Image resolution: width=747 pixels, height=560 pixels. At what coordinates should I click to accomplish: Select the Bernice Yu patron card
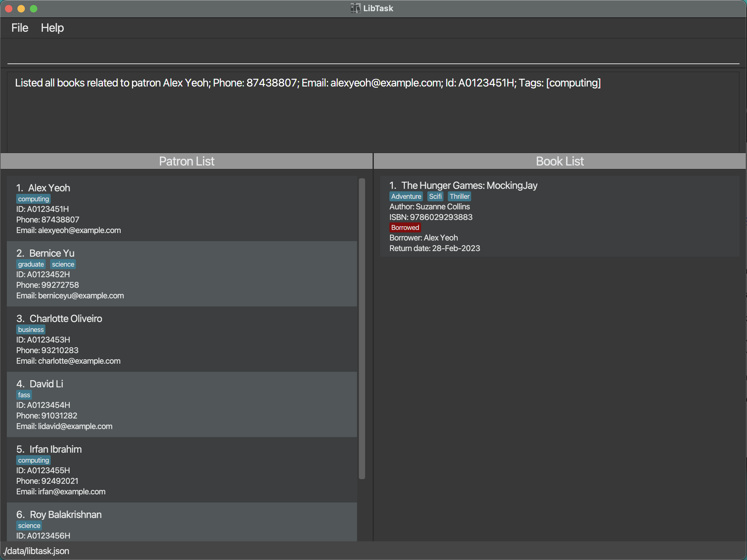pyautogui.click(x=182, y=273)
